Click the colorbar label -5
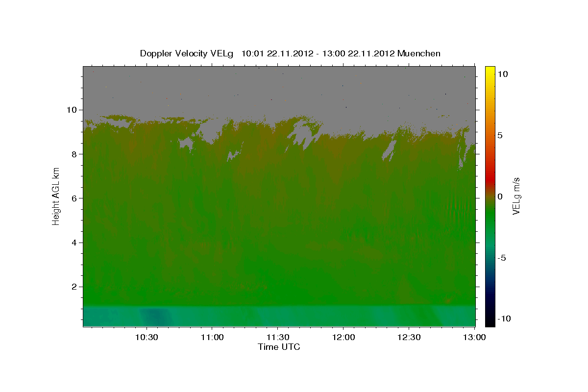588x392 pixels. tap(501, 258)
